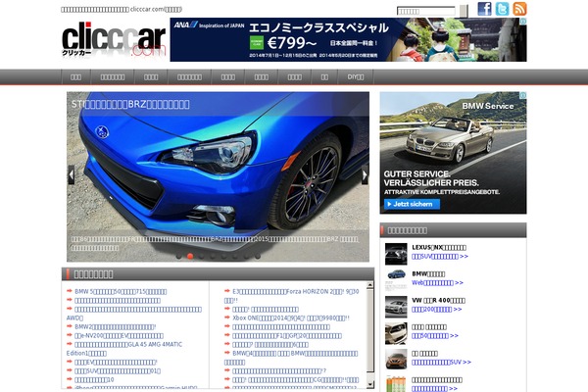Viewport: 588px width, 392px height.
Task: Follow the '200 >>' link under VW R 400
Action: click(436, 310)
